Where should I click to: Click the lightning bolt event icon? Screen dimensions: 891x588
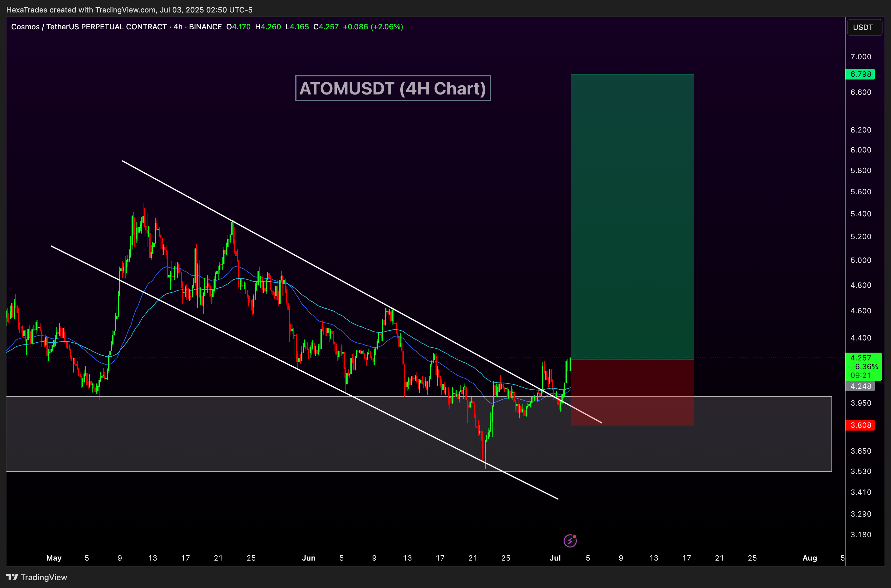570,540
